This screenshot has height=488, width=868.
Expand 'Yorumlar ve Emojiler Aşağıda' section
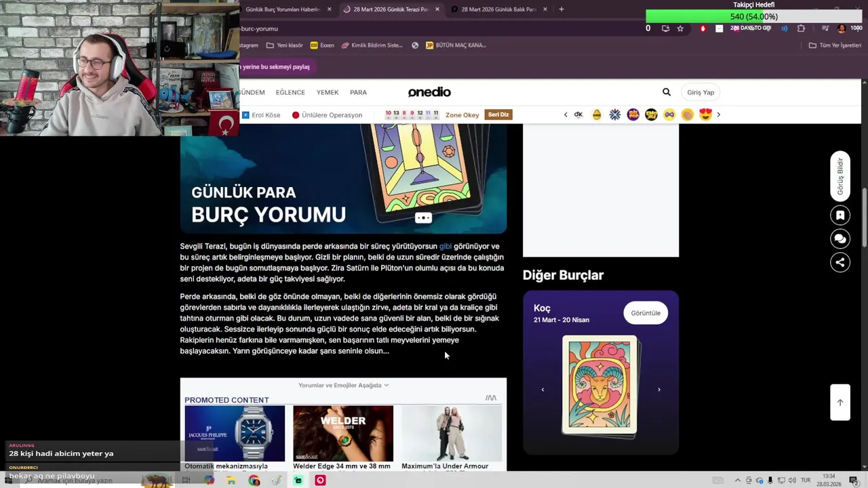pos(344,385)
